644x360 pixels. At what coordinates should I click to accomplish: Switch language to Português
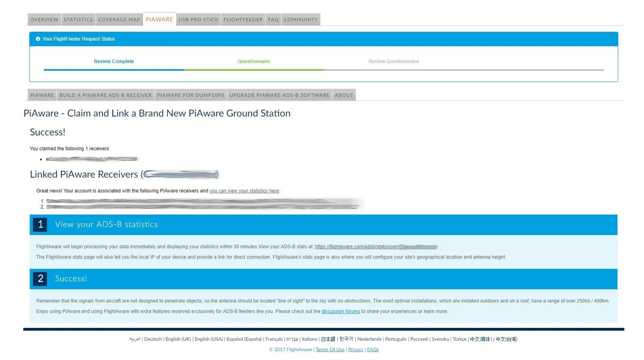click(x=396, y=339)
